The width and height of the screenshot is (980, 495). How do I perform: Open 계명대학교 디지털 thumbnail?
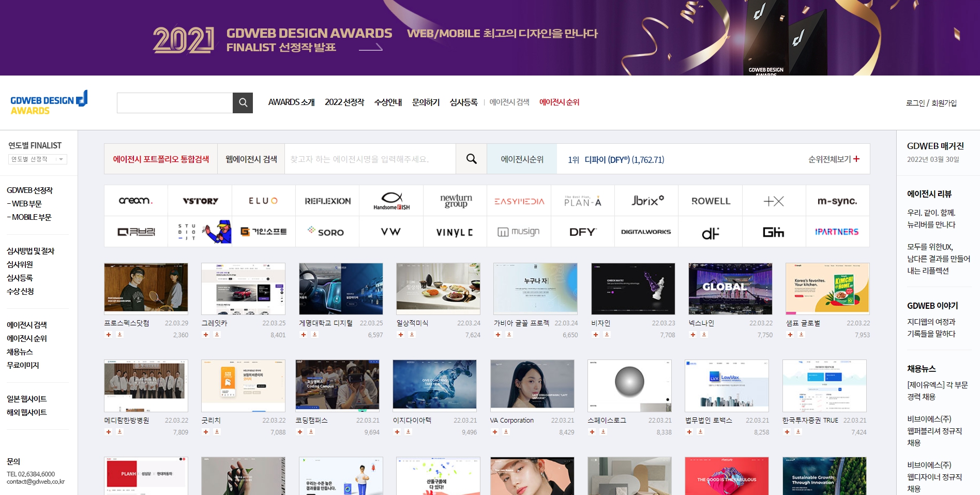point(341,289)
